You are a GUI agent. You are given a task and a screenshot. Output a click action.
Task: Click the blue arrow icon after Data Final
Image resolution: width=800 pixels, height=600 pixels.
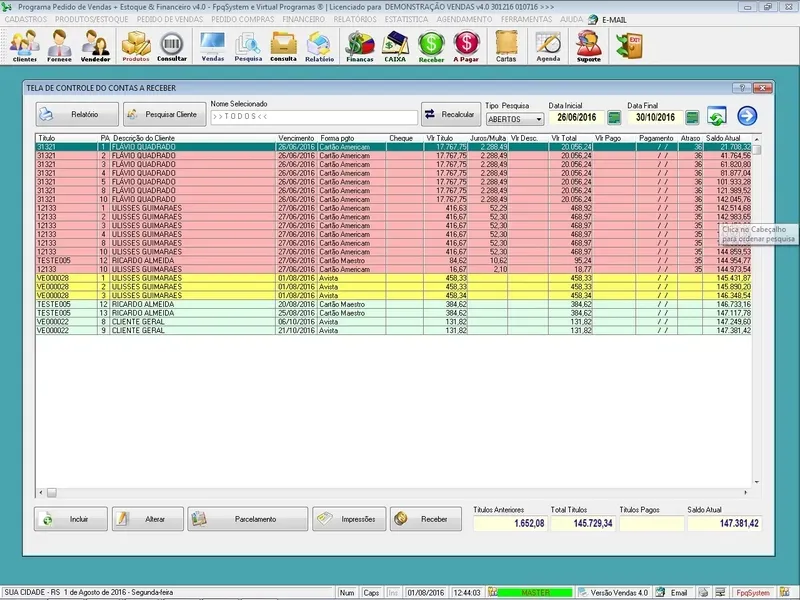click(x=747, y=116)
